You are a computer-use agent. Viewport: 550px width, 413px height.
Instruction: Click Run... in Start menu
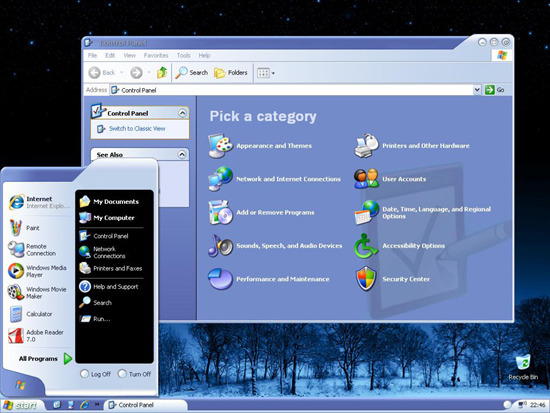point(95,319)
